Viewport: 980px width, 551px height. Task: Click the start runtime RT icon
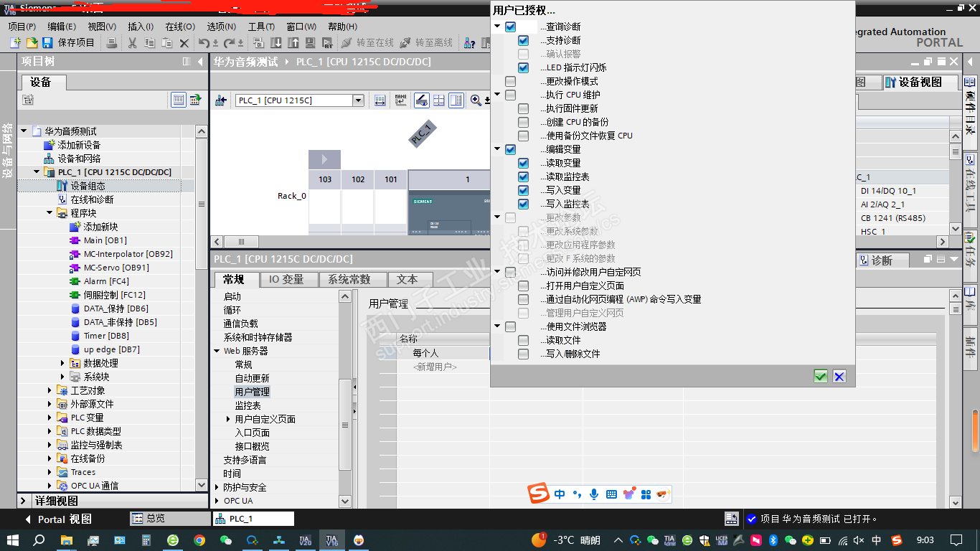click(328, 43)
